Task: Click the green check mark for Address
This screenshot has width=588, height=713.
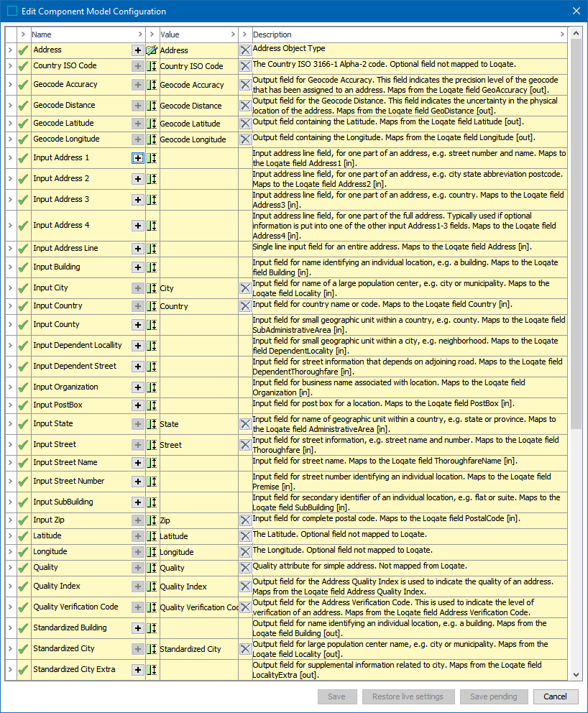Action: pyautogui.click(x=24, y=50)
